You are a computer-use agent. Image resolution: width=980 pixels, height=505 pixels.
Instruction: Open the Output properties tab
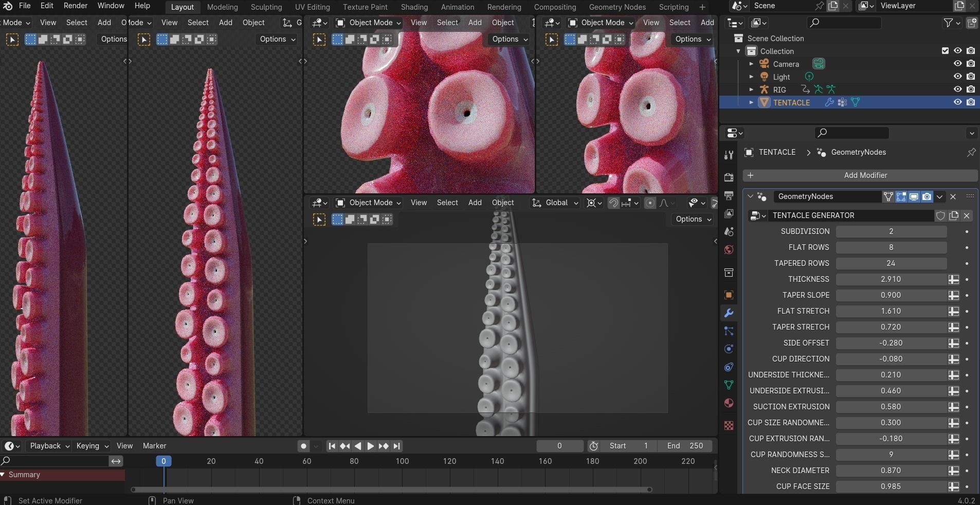(x=729, y=195)
